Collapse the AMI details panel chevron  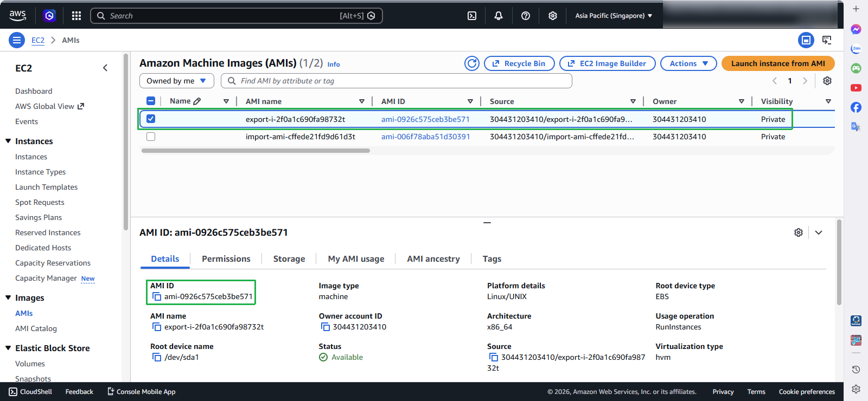819,232
